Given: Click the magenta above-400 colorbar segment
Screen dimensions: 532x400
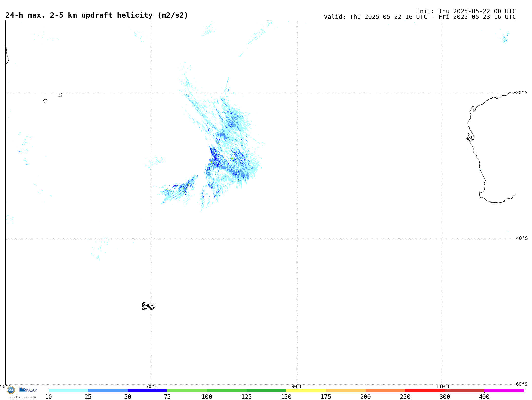Looking at the screenshot, I should click(504, 391).
